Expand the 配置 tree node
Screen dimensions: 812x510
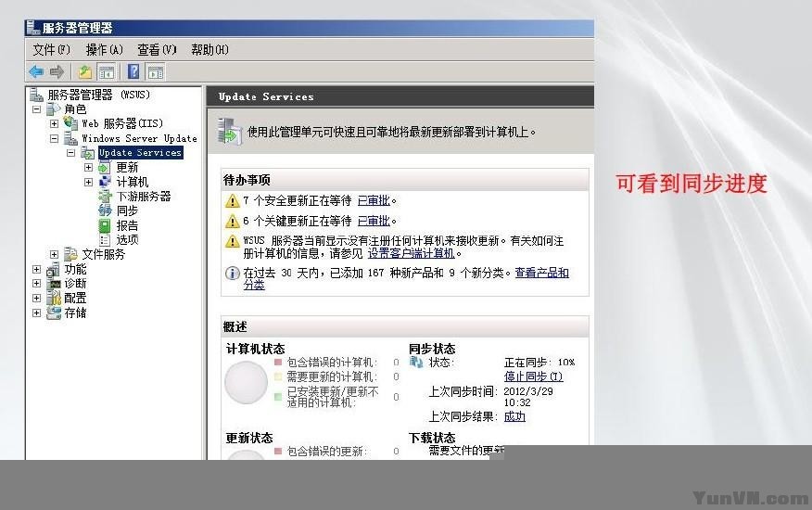tap(36, 298)
